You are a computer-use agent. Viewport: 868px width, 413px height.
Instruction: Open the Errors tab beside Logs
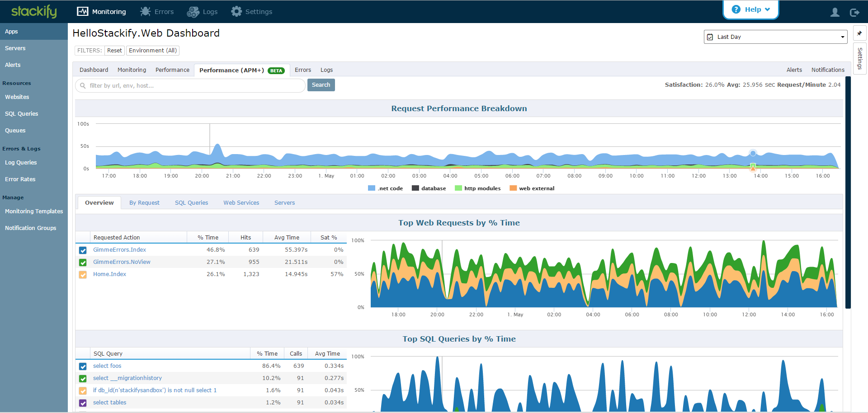click(x=303, y=70)
